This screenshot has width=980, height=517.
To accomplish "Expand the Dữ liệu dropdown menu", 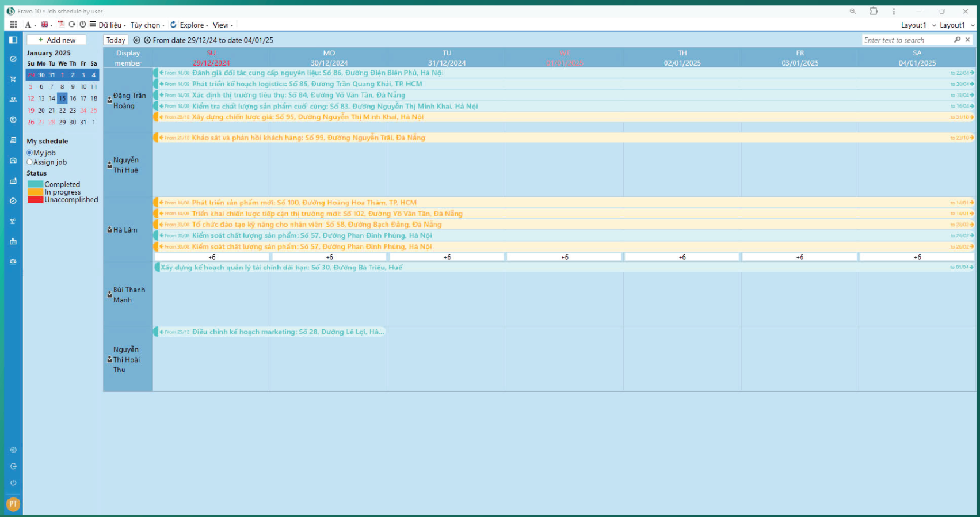I will click(111, 25).
